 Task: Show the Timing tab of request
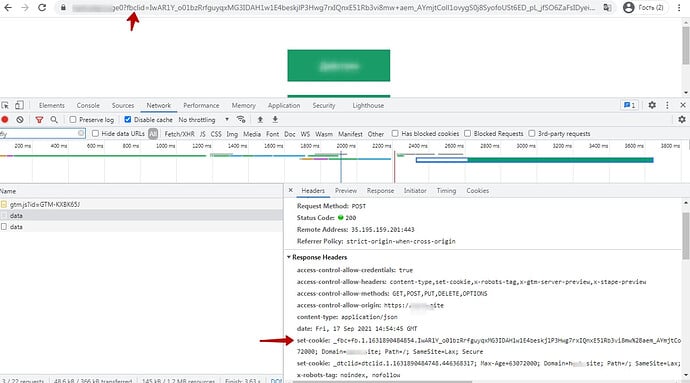pos(446,191)
